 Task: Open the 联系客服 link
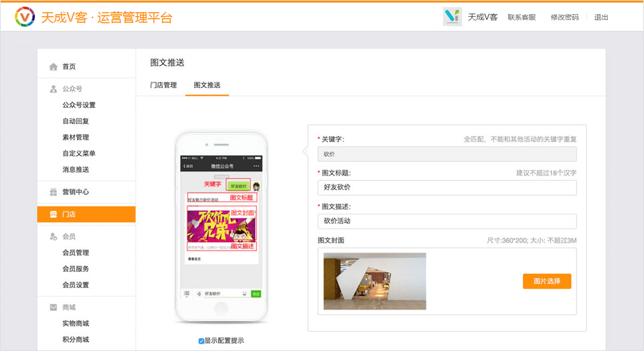point(521,17)
